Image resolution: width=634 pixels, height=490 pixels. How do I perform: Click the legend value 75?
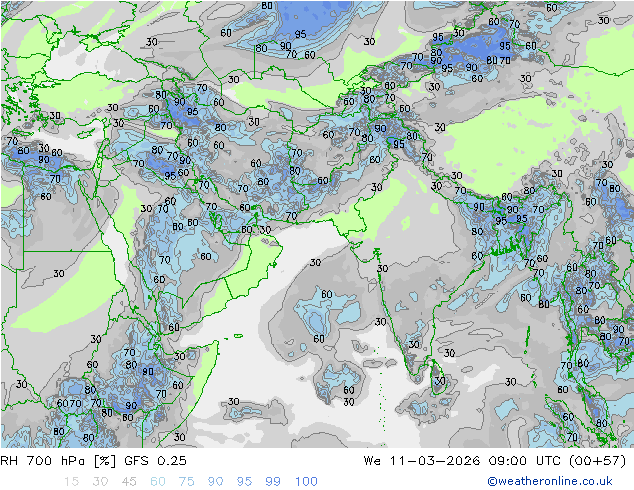(x=186, y=482)
